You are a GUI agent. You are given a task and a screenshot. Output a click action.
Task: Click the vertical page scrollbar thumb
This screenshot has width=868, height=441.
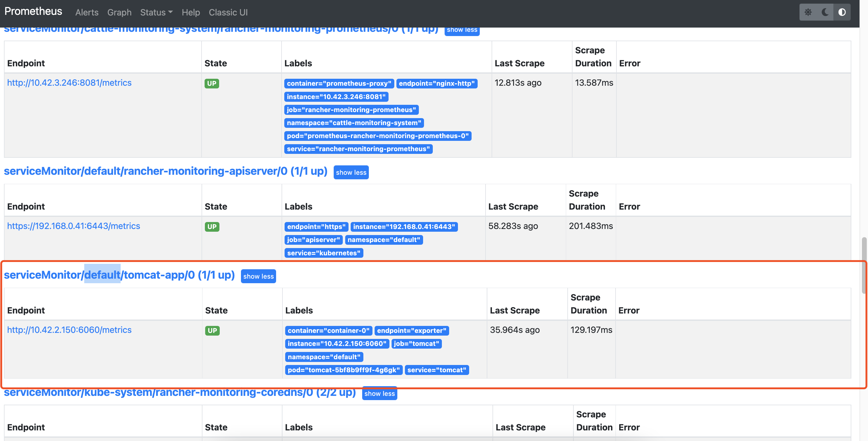(864, 265)
